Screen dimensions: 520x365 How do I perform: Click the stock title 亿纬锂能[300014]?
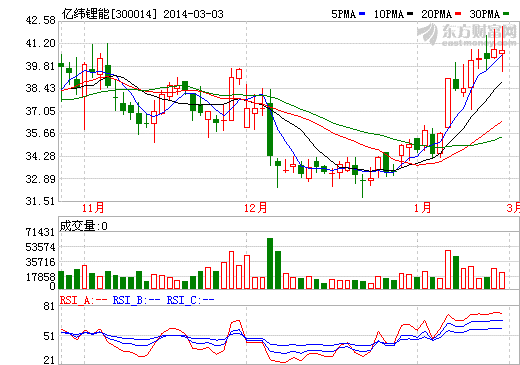[x=109, y=14]
